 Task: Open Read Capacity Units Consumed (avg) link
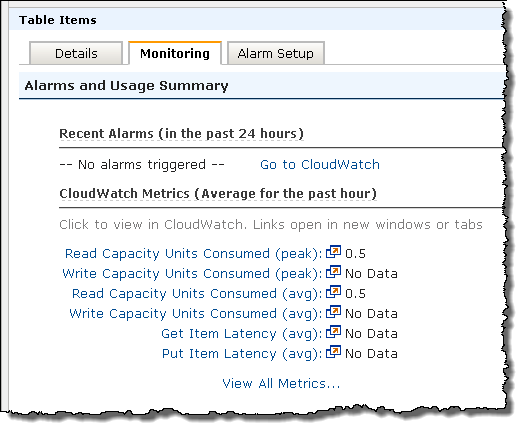(x=197, y=294)
